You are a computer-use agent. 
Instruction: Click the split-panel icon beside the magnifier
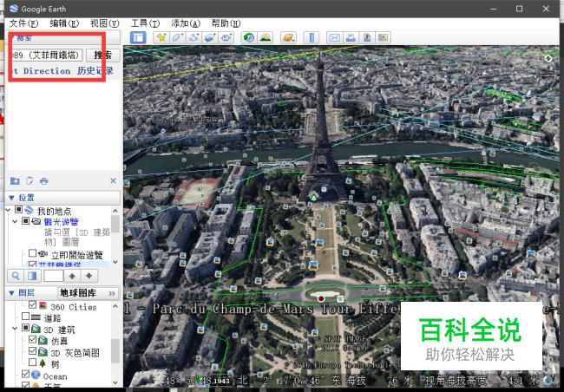point(32,276)
